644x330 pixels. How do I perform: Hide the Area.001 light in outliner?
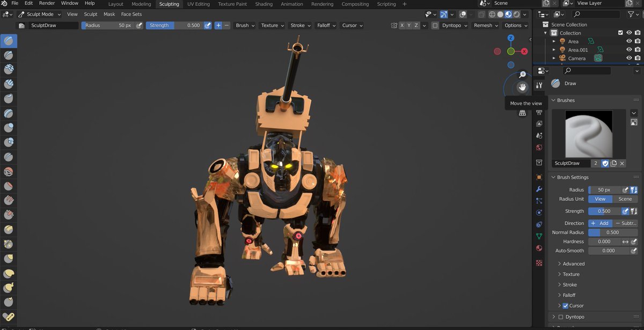629,50
